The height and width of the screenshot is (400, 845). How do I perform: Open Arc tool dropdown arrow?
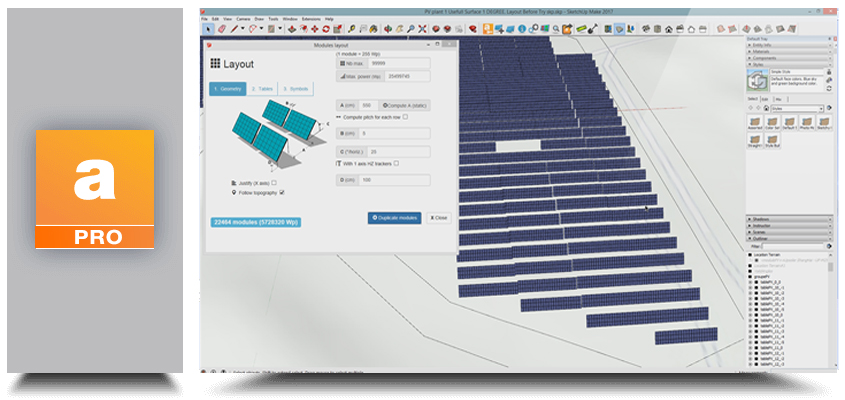(x=261, y=29)
